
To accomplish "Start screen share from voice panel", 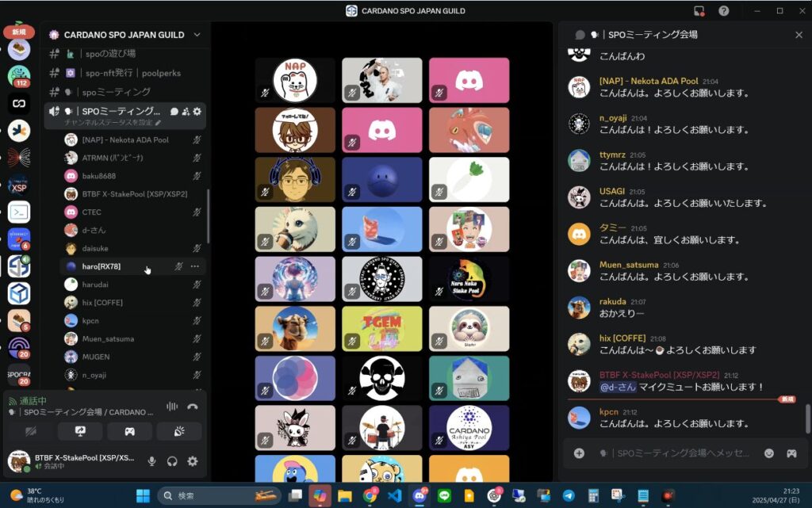I will [x=80, y=431].
